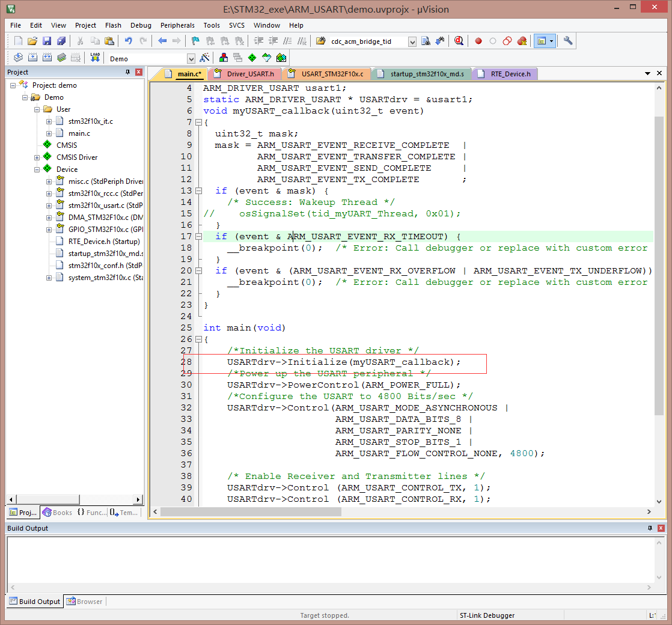Fold main function at line 26
The height and width of the screenshot is (625, 672).
click(198, 339)
